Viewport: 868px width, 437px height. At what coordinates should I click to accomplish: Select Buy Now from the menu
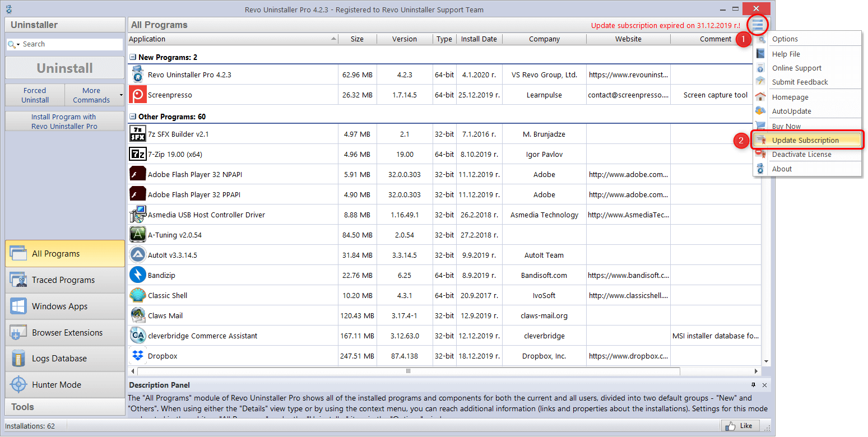tap(807, 126)
